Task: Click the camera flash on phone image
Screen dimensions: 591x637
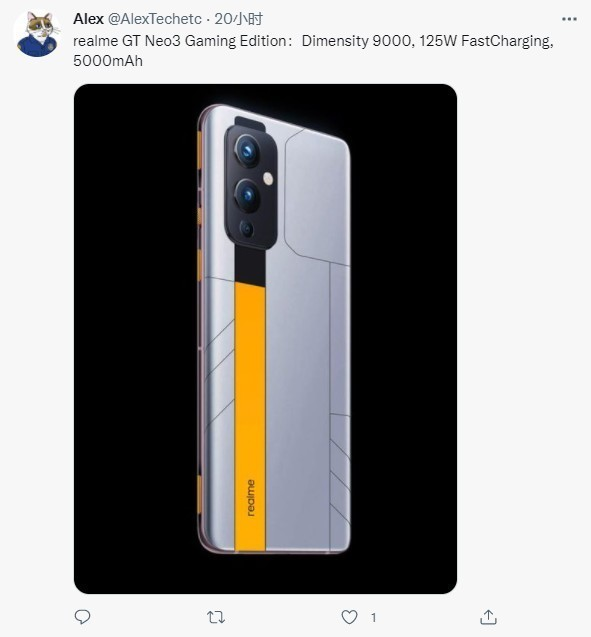Action: click(268, 178)
